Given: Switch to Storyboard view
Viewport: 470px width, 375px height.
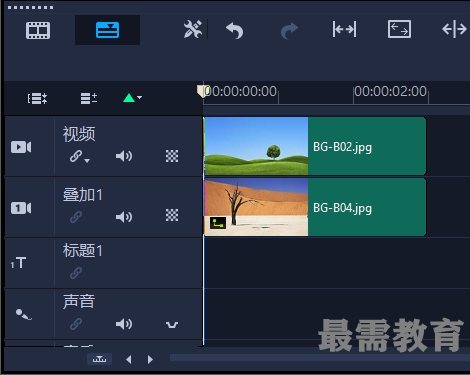Looking at the screenshot, I should (38, 30).
